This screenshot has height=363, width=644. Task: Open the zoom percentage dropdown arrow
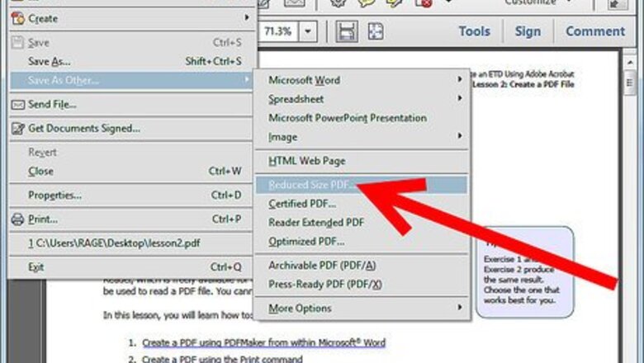[x=308, y=31]
